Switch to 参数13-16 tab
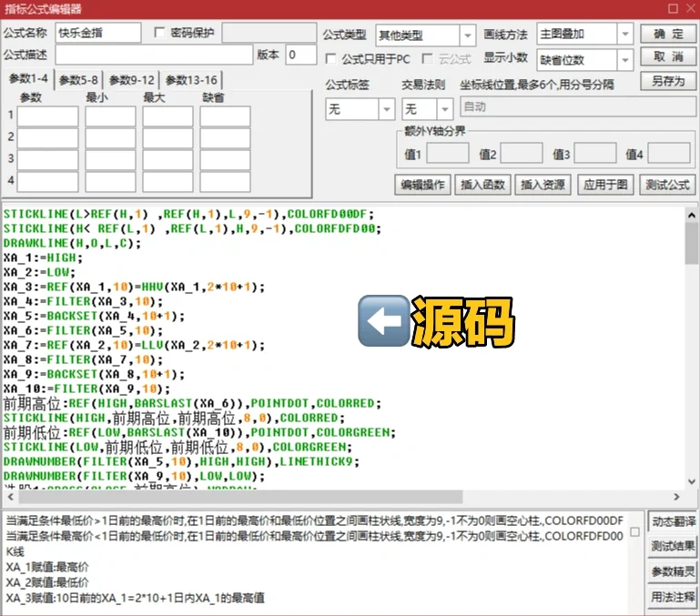Viewport: 700px width, 616px height. point(191,80)
